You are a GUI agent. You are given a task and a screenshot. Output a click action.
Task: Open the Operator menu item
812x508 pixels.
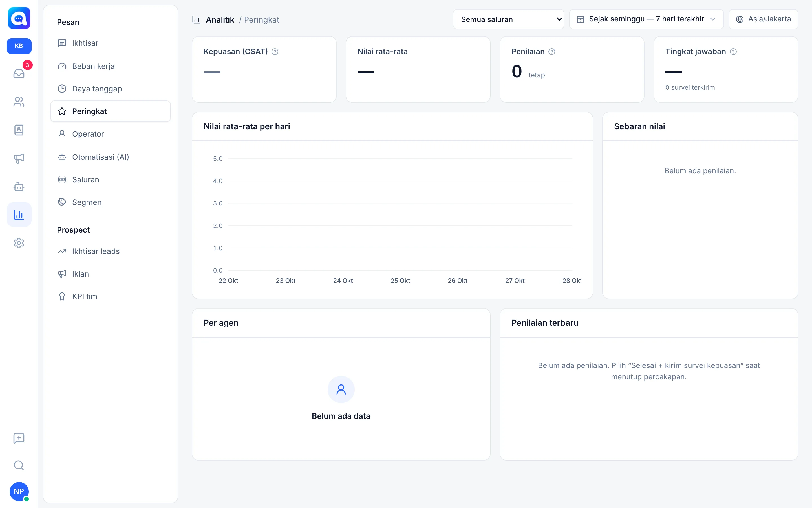(111, 134)
